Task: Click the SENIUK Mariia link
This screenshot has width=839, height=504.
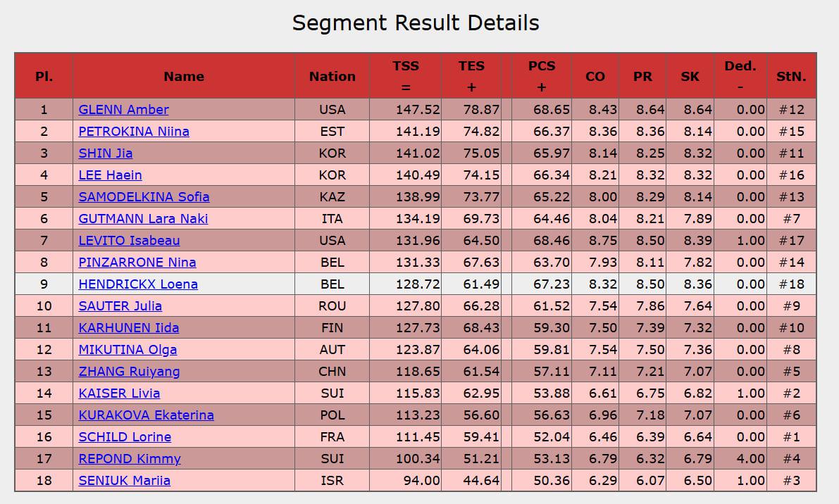Action: [124, 481]
